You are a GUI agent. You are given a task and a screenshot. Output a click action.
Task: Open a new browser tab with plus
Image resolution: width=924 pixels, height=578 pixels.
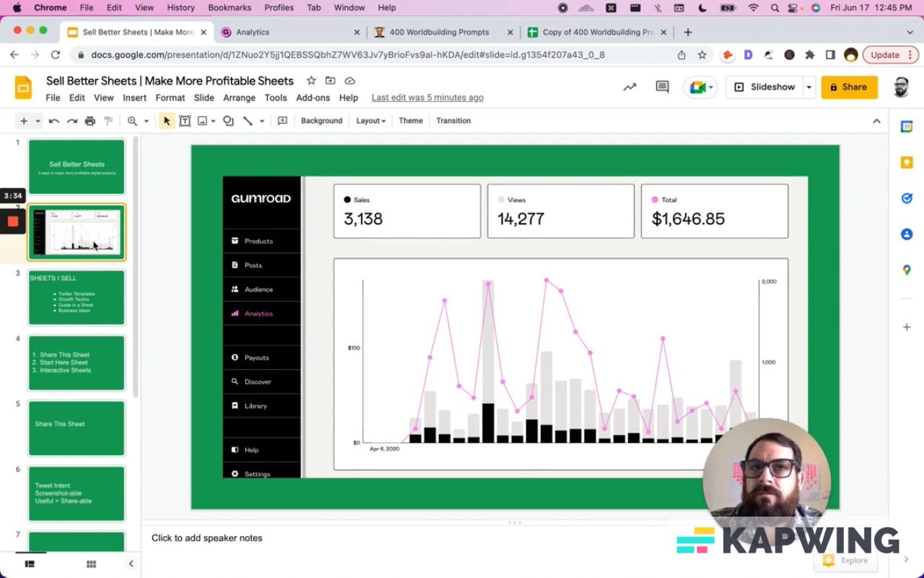688,32
